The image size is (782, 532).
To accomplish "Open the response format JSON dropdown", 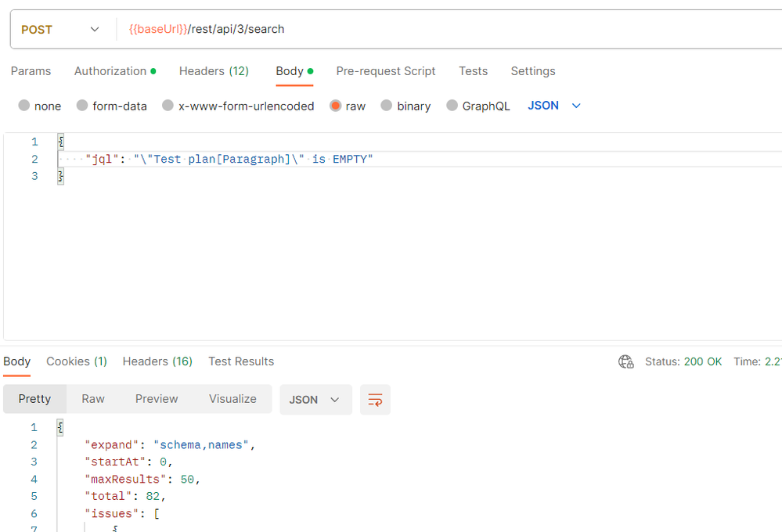I will (x=315, y=399).
